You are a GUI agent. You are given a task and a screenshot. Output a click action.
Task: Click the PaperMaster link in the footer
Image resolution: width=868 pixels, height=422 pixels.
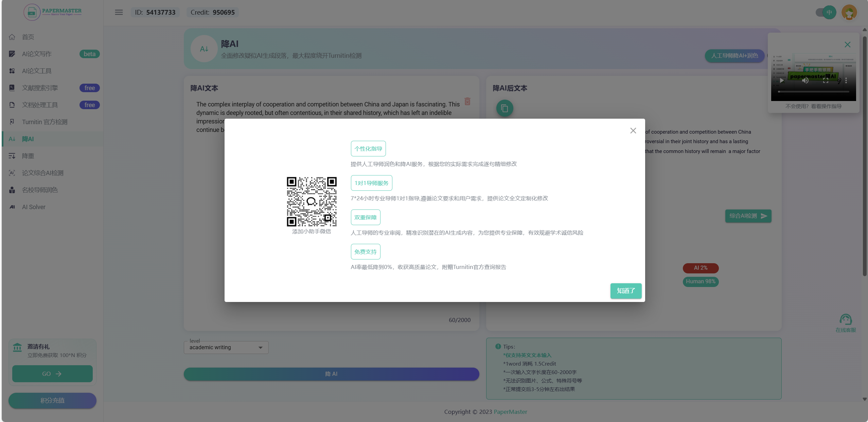pyautogui.click(x=510, y=412)
